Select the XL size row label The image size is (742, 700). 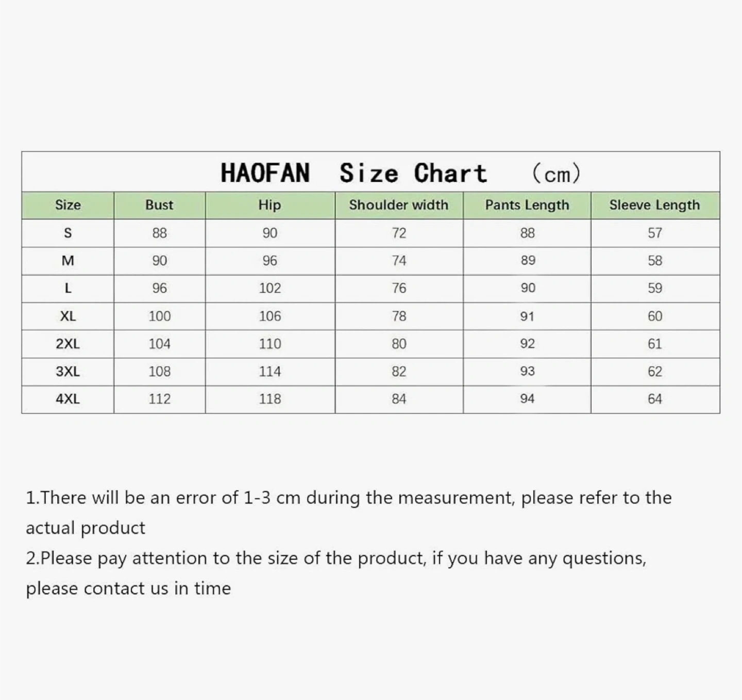click(x=68, y=316)
